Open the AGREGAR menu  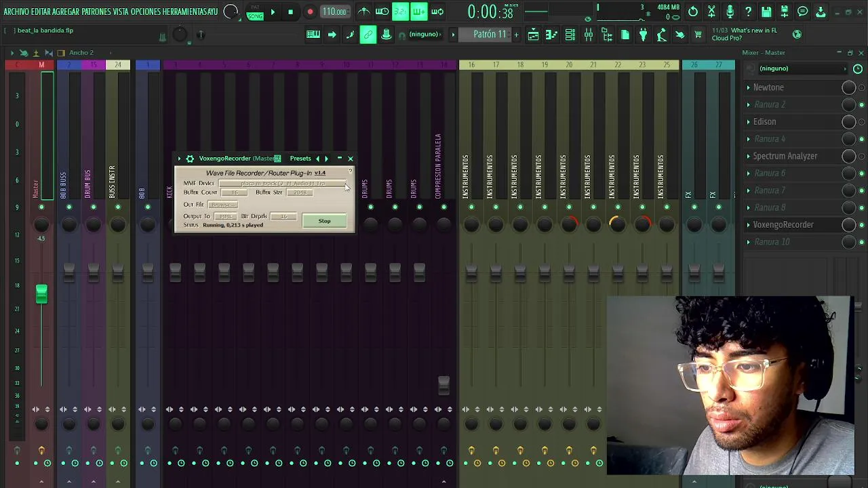pyautogui.click(x=65, y=12)
